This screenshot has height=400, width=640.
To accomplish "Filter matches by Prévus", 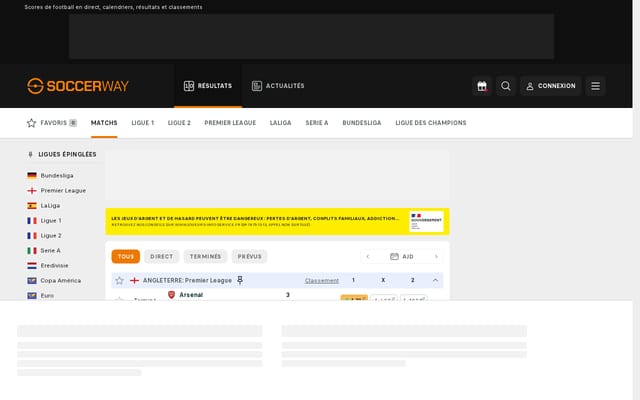I will pos(249,256).
